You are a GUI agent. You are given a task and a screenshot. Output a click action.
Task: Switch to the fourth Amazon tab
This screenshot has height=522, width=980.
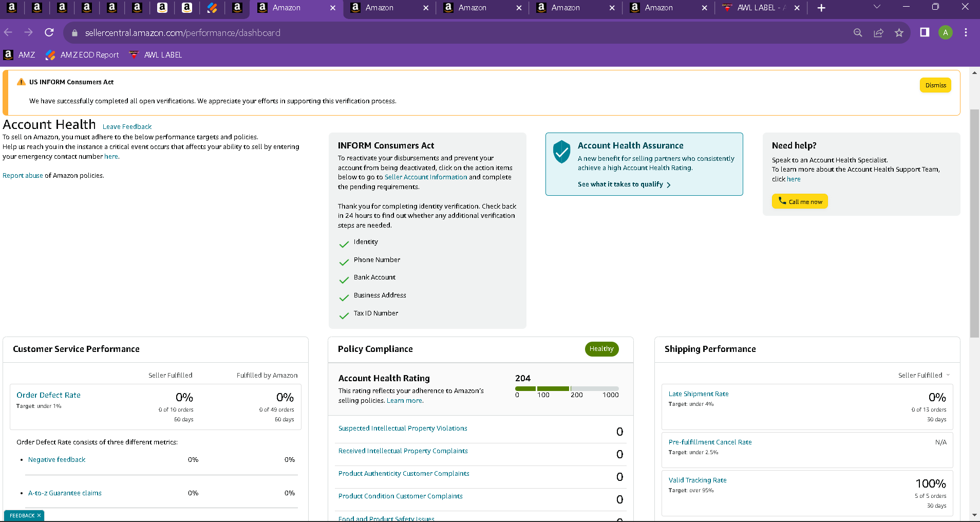point(575,8)
